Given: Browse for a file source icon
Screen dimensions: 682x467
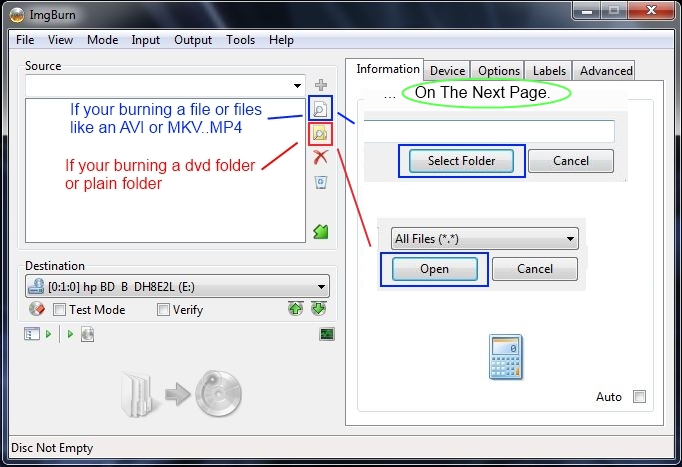Looking at the screenshot, I should click(321, 109).
